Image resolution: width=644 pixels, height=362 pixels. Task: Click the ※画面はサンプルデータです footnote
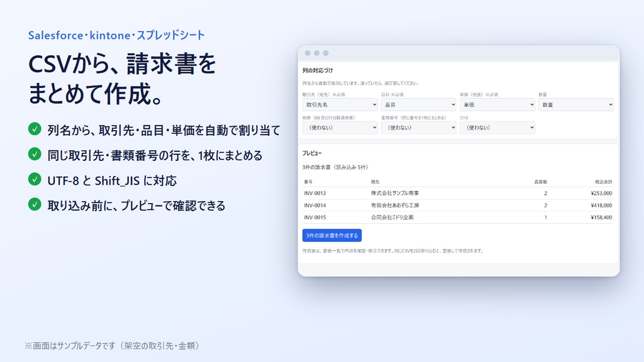[x=113, y=346]
